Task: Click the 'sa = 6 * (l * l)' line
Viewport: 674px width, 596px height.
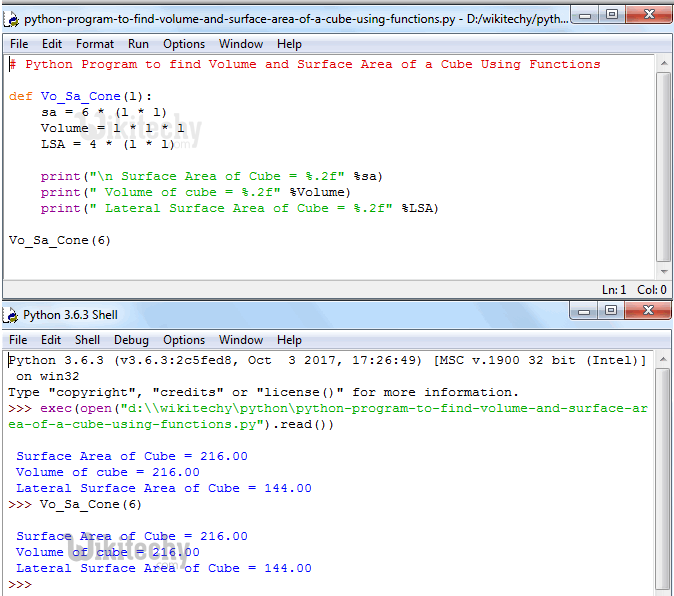Action: click(x=104, y=113)
